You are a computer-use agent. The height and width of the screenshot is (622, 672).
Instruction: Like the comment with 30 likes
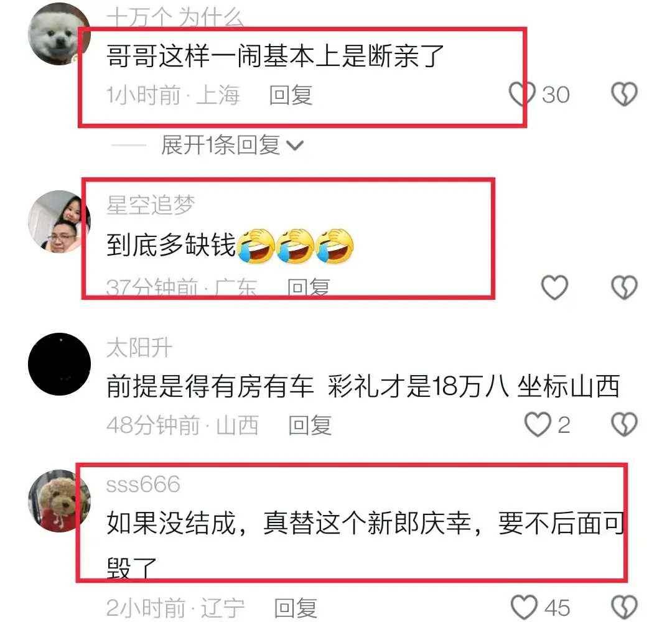(521, 94)
